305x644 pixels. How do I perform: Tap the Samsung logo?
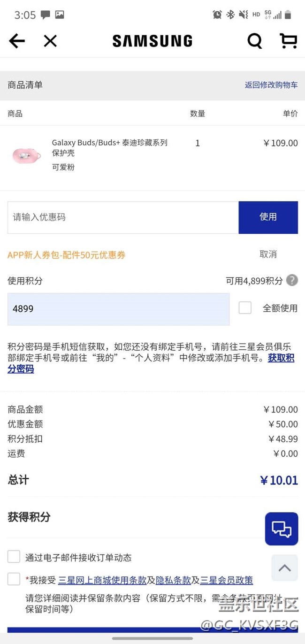tap(152, 41)
